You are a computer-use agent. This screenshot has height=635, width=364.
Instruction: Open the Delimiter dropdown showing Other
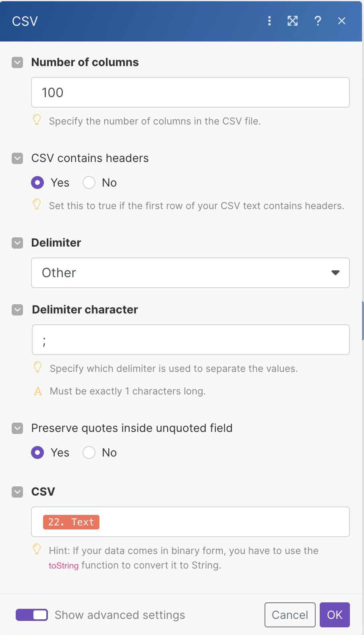point(190,273)
